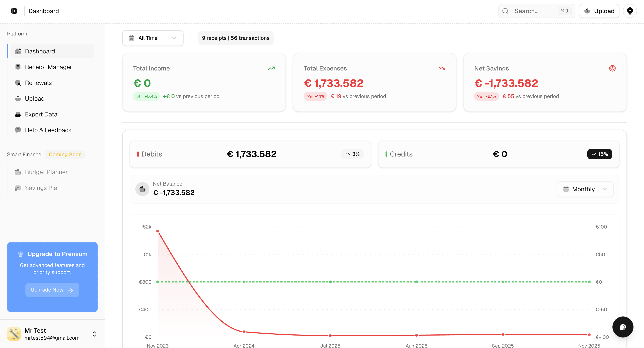Click Upgrade Now button

pos(52,290)
